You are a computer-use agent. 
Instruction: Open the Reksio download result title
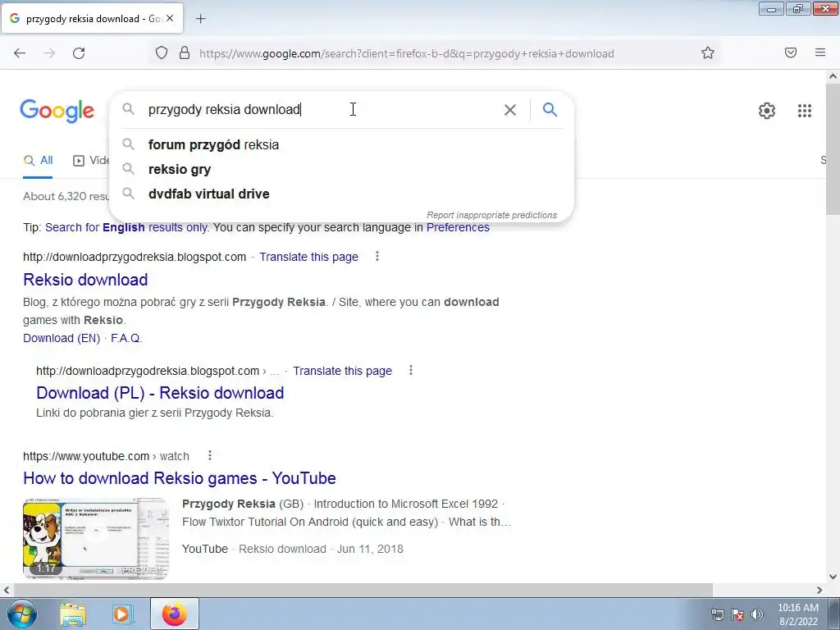[85, 280]
